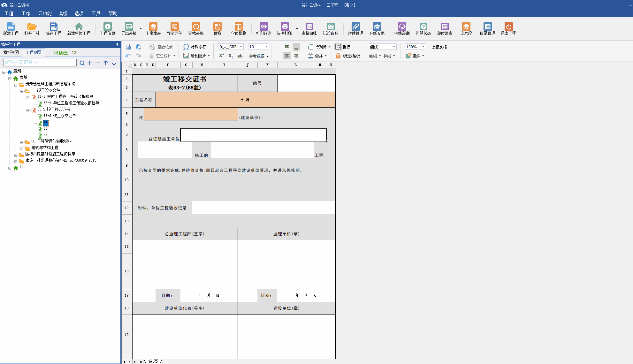Click the 新建工程 toolbar icon
Image resolution: width=633 pixels, height=364 pixels.
pos(11,29)
